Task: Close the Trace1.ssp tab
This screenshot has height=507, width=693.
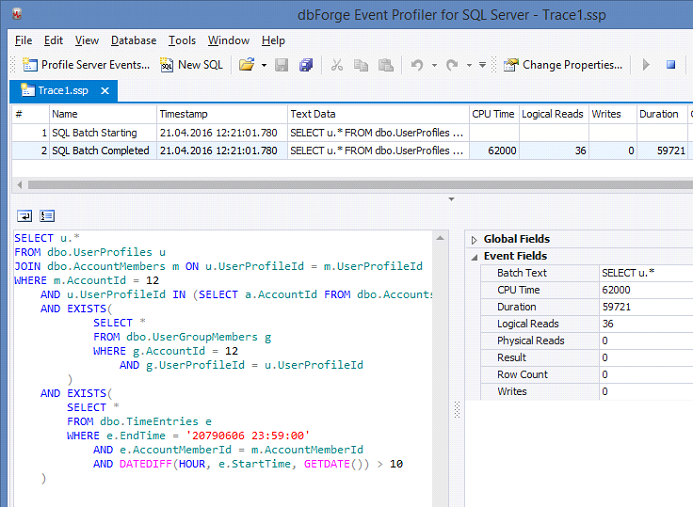Action: [x=105, y=91]
